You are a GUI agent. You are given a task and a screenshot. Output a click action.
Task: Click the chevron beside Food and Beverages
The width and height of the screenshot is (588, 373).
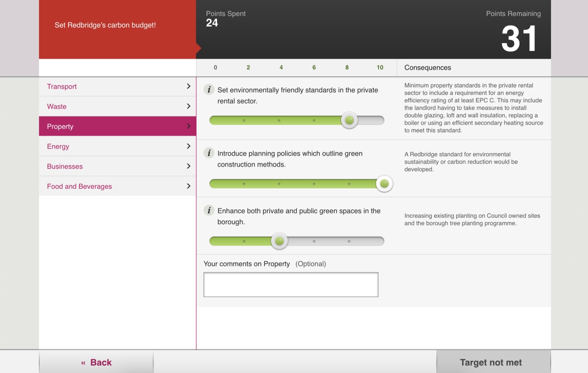tap(188, 186)
